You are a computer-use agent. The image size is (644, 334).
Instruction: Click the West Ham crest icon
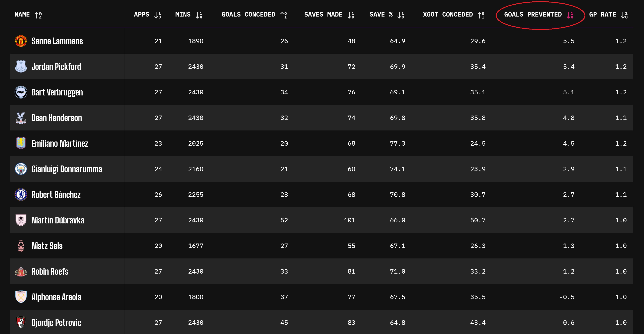(21, 297)
